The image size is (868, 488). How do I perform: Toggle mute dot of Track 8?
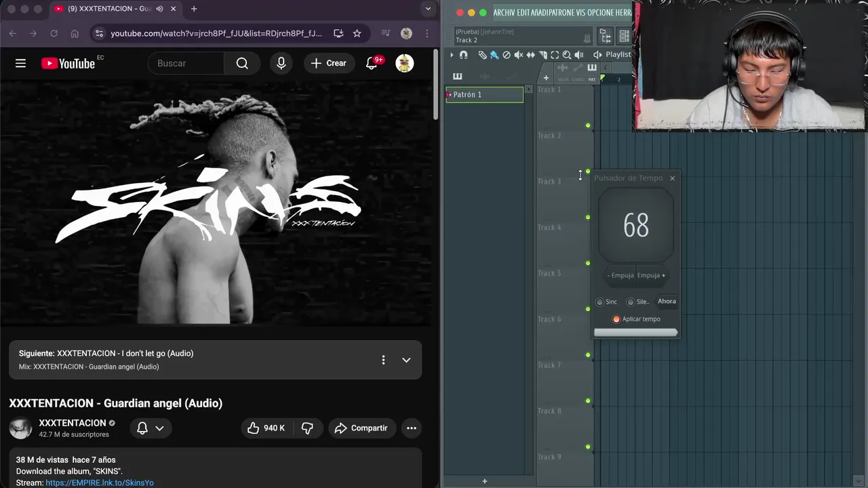(x=588, y=447)
